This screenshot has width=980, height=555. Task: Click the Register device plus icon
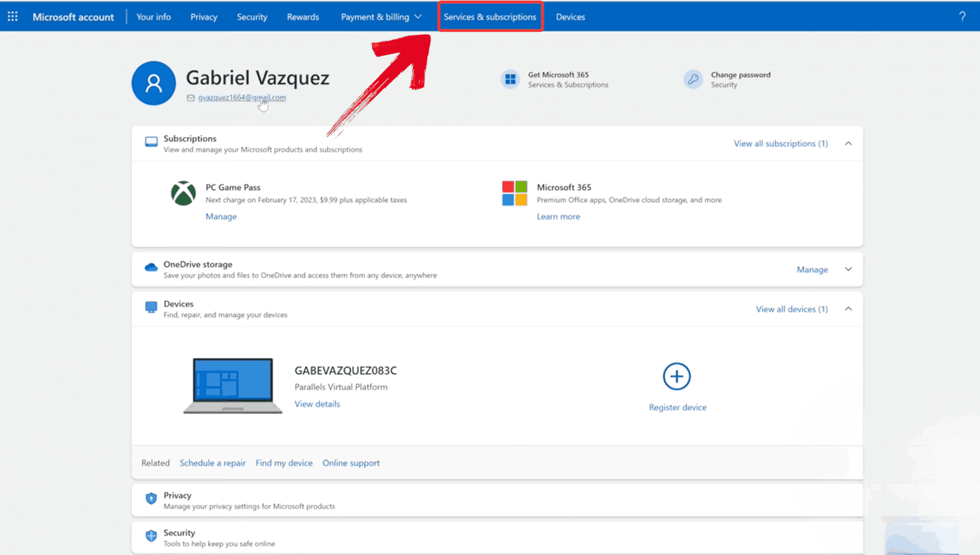coord(677,376)
